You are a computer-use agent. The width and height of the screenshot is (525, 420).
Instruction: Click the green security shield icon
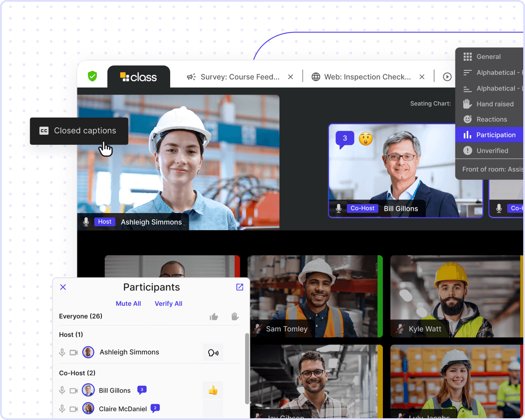92,76
